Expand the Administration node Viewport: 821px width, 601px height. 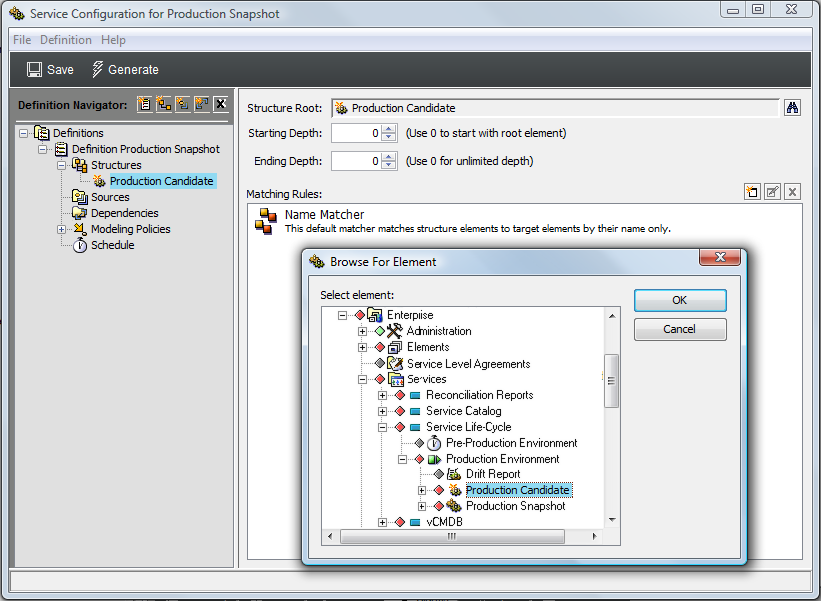(x=362, y=332)
